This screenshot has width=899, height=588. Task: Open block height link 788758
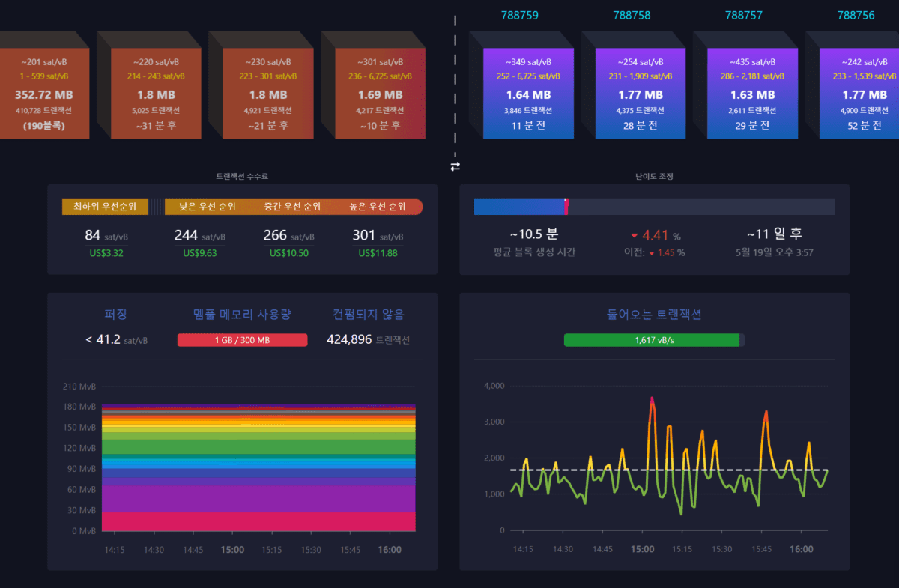(632, 15)
